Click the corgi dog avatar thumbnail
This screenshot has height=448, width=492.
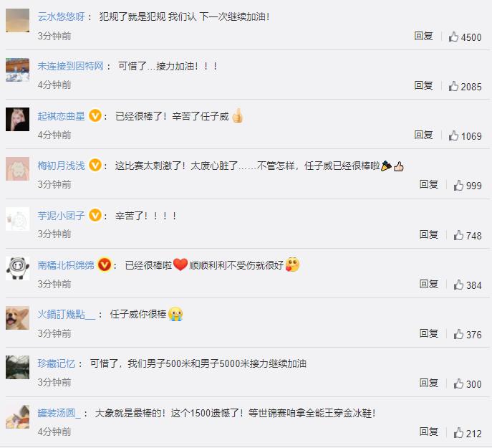[x=18, y=318]
